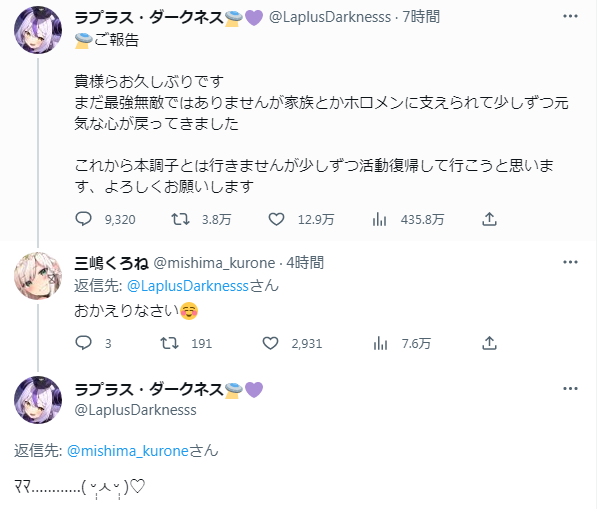This screenshot has width=614, height=509.
Task: Click @LaplusDarknesss mention in 返信先 line
Action: point(199,284)
